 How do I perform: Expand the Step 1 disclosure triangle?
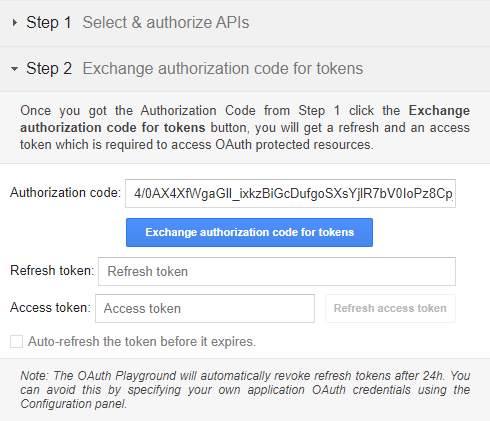pos(14,23)
